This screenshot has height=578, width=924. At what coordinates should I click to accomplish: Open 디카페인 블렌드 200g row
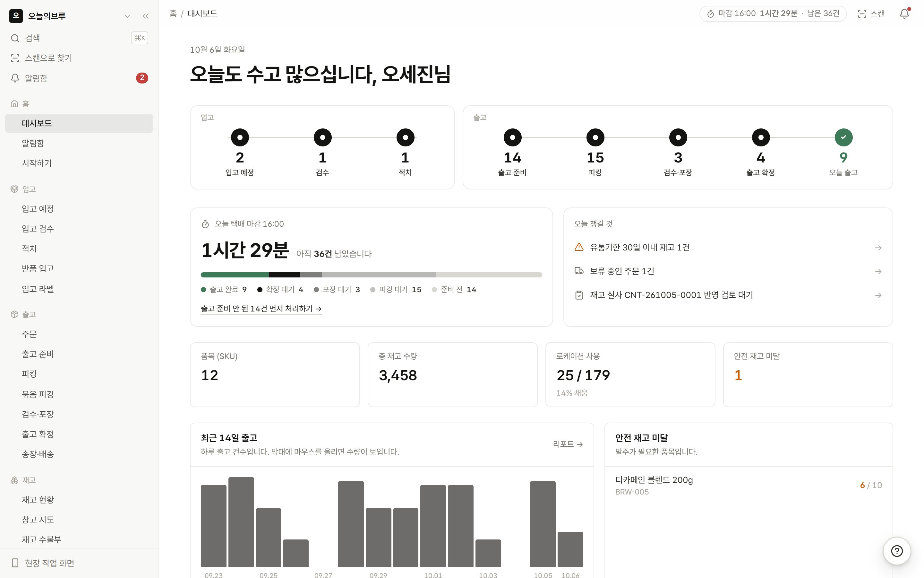(x=749, y=486)
